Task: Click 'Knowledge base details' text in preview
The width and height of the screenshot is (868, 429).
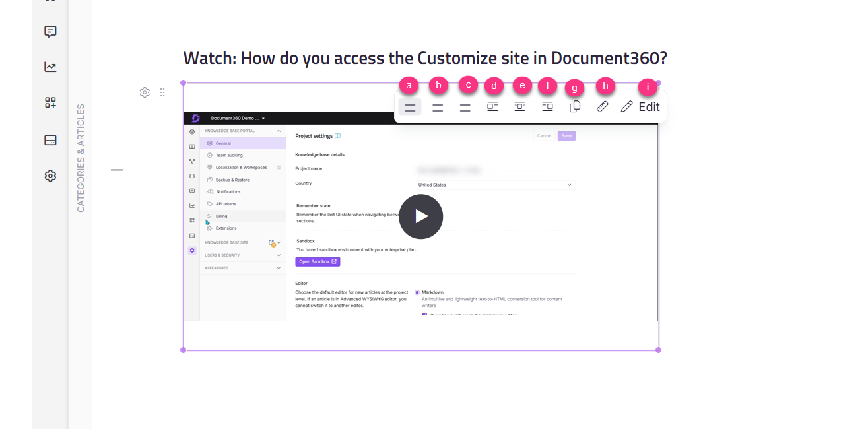Action: [320, 155]
